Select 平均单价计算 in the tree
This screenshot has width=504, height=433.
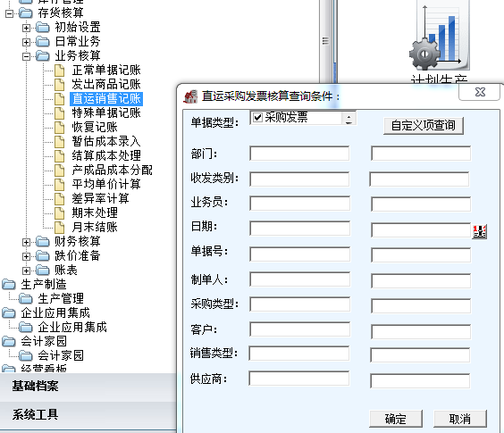click(x=106, y=184)
